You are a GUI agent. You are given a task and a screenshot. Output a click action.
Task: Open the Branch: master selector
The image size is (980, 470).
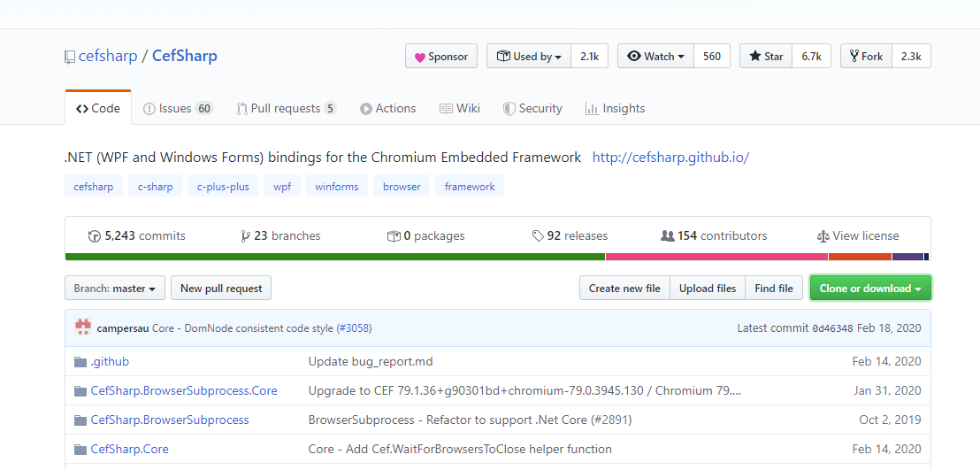(x=115, y=289)
